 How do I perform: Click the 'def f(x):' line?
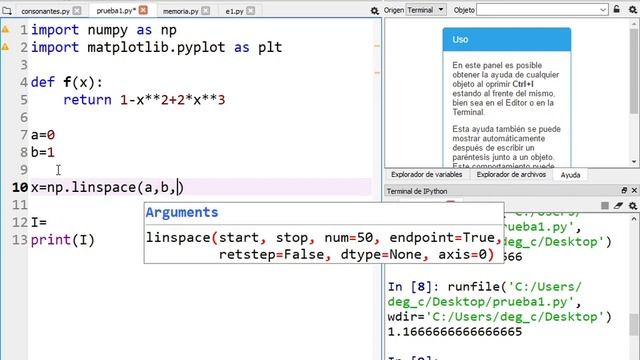pyautogui.click(x=67, y=82)
